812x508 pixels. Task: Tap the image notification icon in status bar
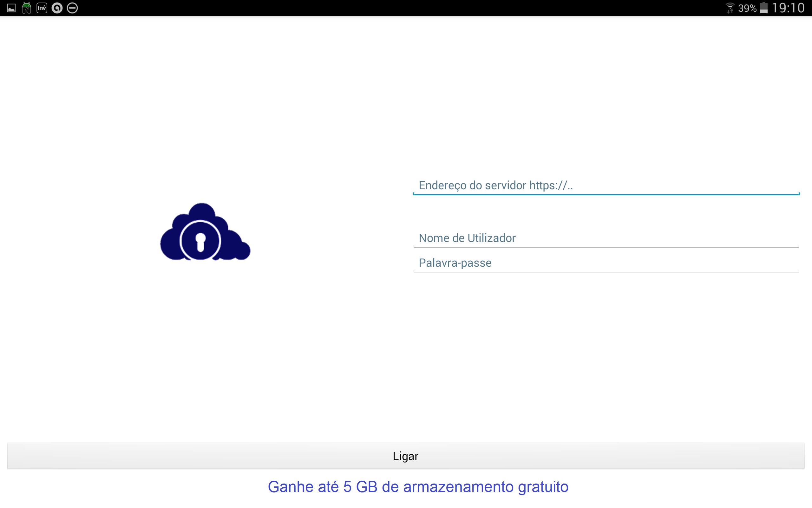pos(11,8)
